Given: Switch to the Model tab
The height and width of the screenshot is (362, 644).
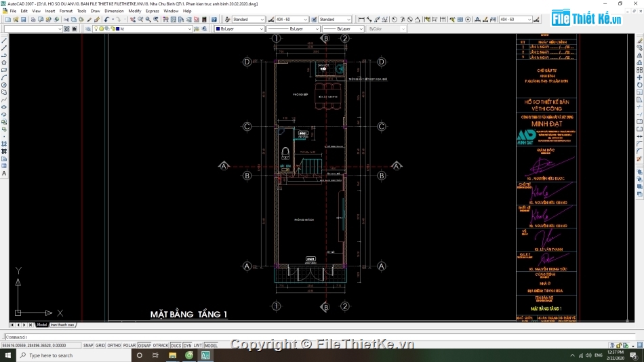Looking at the screenshot, I should tap(42, 325).
